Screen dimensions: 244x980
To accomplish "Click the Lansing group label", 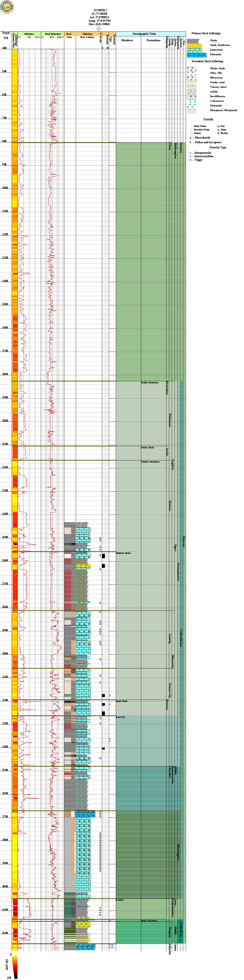I will click(170, 639).
